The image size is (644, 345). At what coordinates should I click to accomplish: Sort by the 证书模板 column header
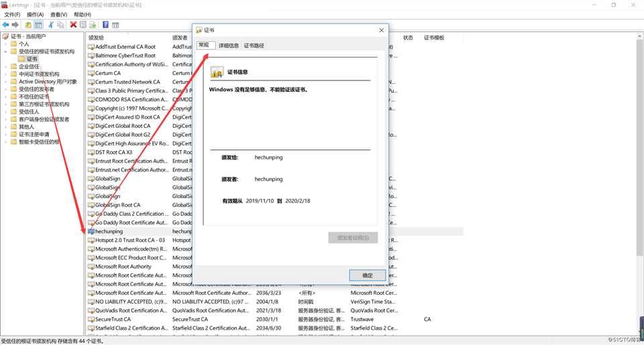click(442, 38)
